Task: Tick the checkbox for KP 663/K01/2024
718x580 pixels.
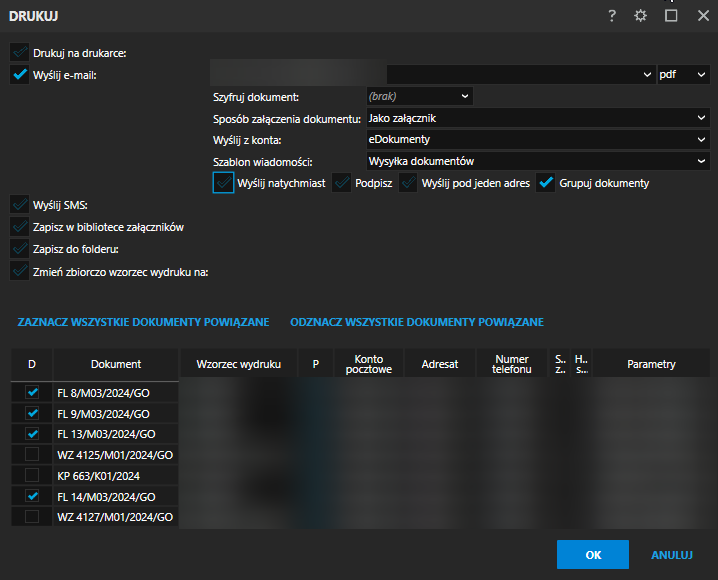Action: [x=32, y=475]
